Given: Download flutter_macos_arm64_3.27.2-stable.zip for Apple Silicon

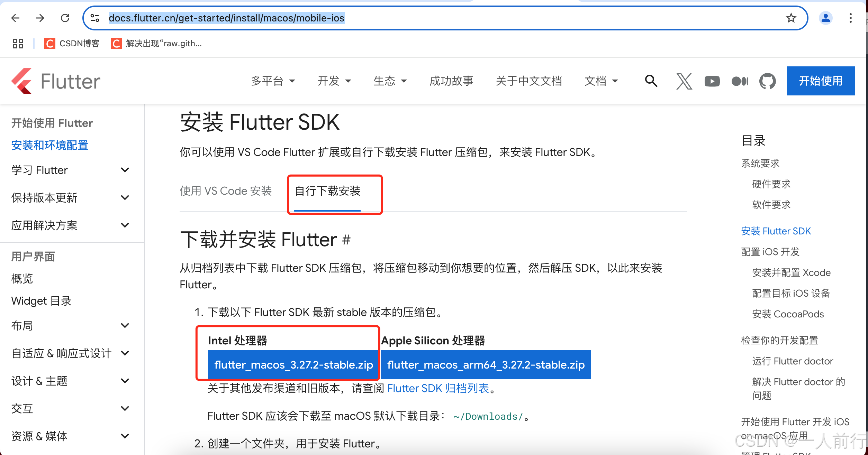Looking at the screenshot, I should point(486,365).
